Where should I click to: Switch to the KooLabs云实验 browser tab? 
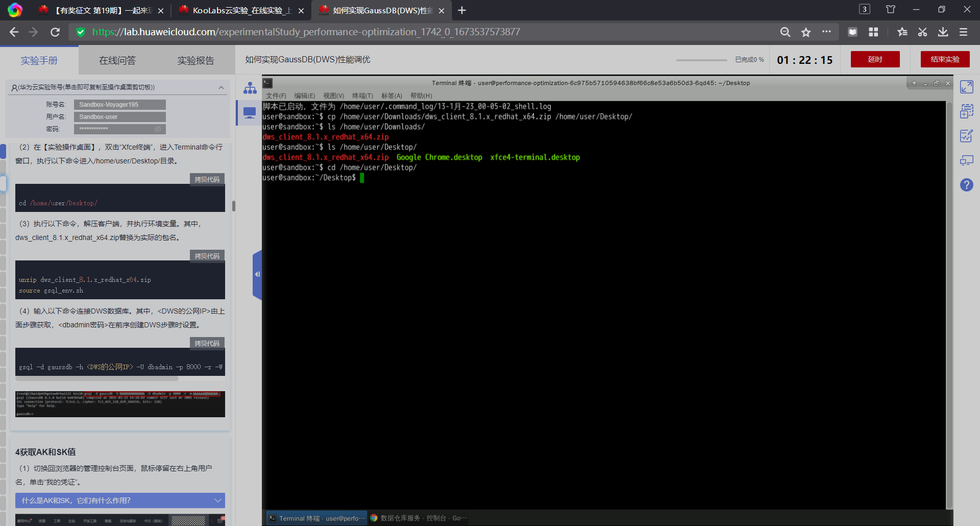point(241,10)
